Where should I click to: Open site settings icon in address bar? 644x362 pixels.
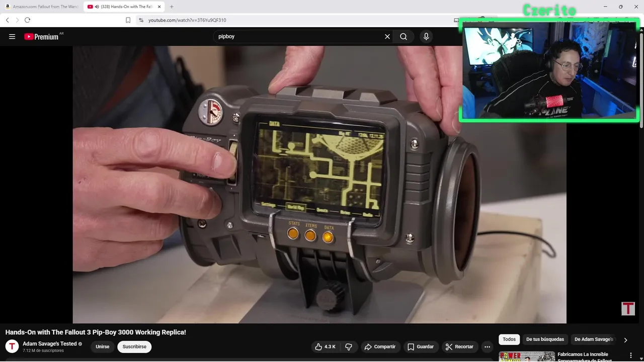tap(141, 20)
